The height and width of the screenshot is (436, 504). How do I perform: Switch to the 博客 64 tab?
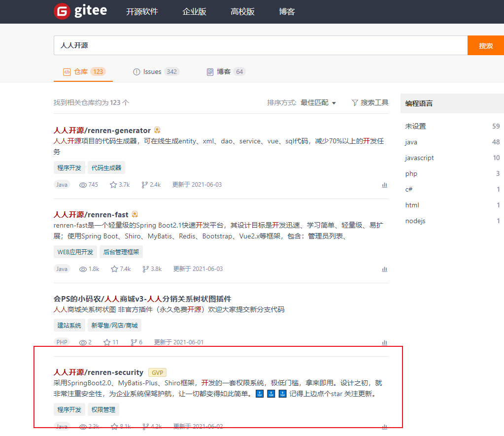point(226,72)
